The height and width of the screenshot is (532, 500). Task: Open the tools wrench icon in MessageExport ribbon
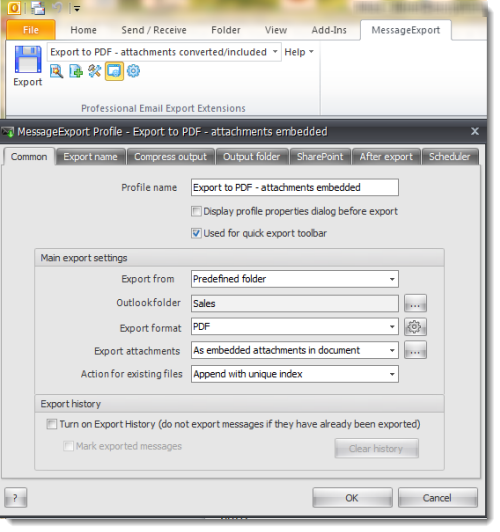pyautogui.click(x=95, y=71)
